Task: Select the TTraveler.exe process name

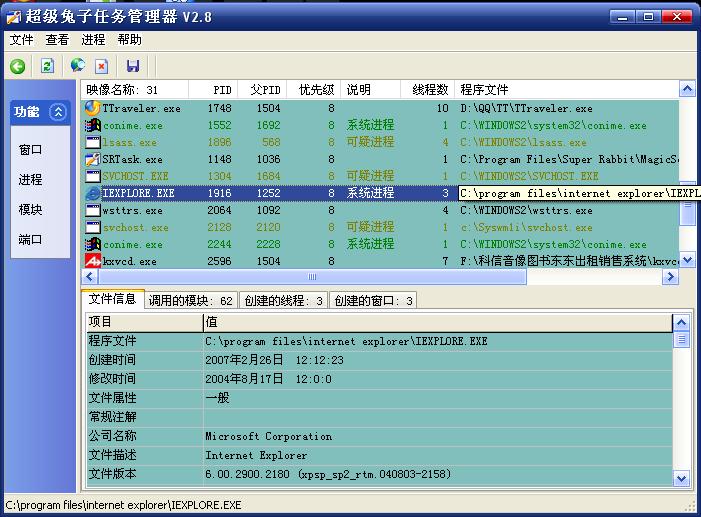Action: point(141,108)
